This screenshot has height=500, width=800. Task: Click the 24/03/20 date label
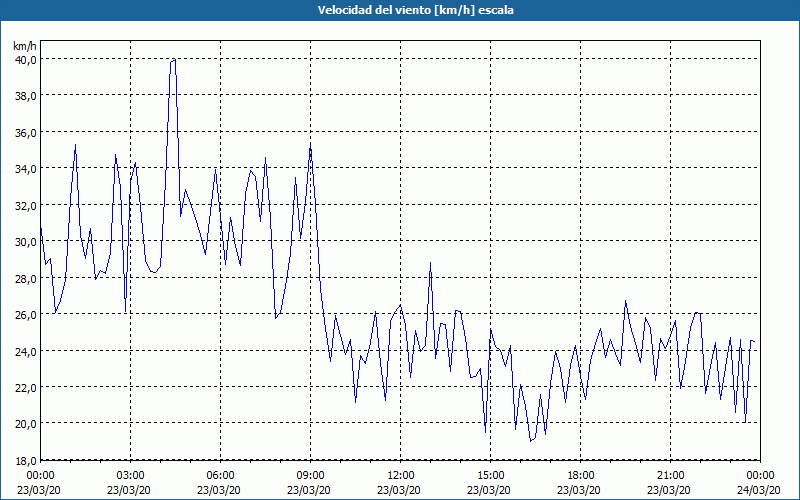click(758, 490)
